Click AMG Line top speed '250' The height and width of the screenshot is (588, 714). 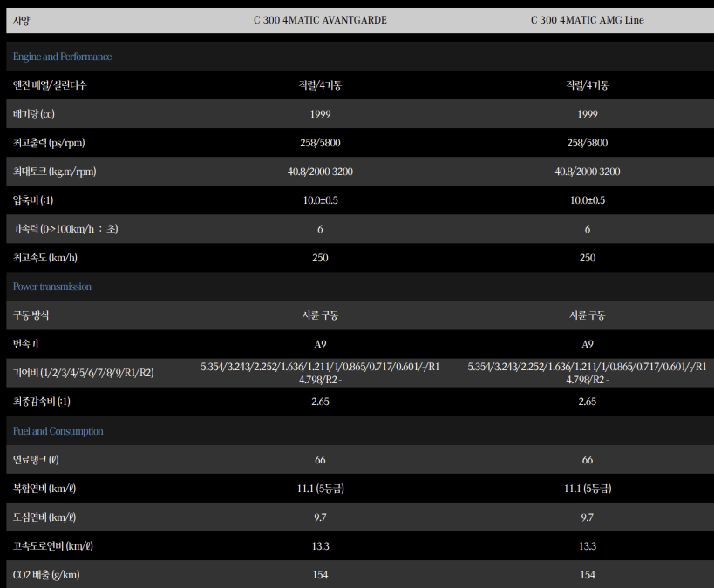coord(588,258)
